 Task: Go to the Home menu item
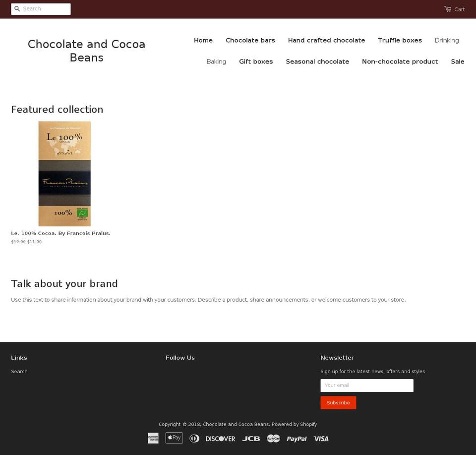(203, 40)
